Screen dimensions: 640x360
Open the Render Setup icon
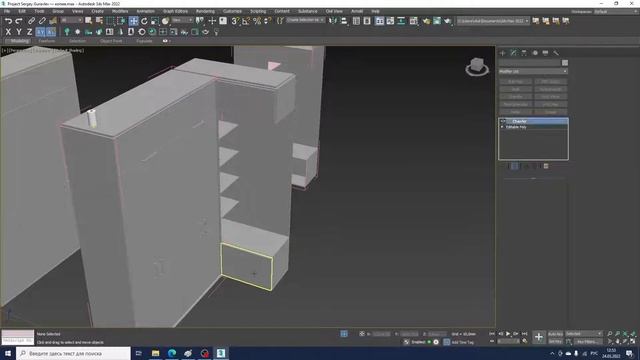pos(426,21)
